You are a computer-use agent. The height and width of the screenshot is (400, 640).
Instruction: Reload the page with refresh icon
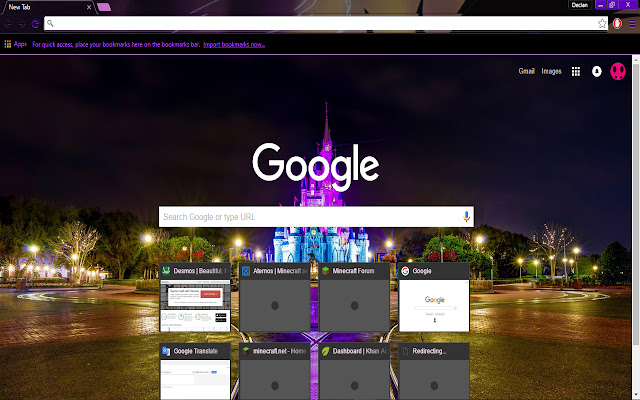coord(36,24)
